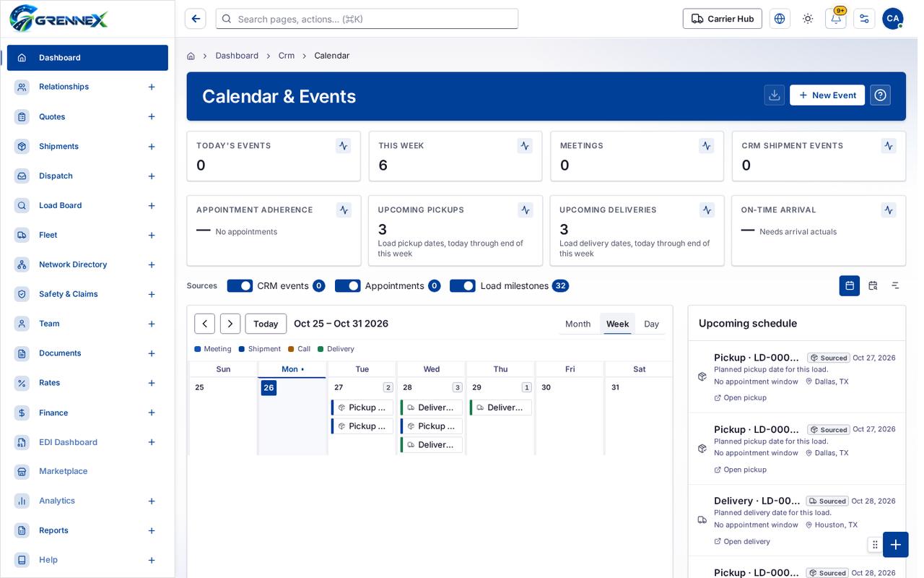924x578 pixels.
Task: Switch calendar to Day view
Action: [x=652, y=324]
